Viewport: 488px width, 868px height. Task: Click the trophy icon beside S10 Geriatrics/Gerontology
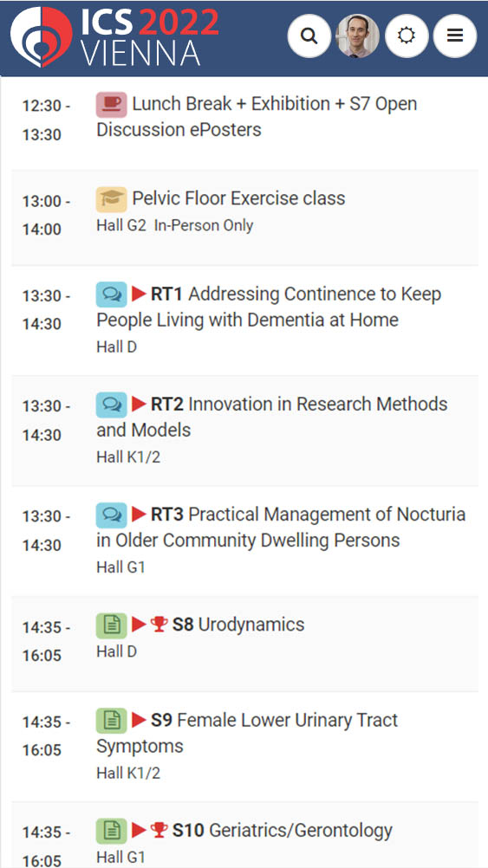tap(159, 831)
